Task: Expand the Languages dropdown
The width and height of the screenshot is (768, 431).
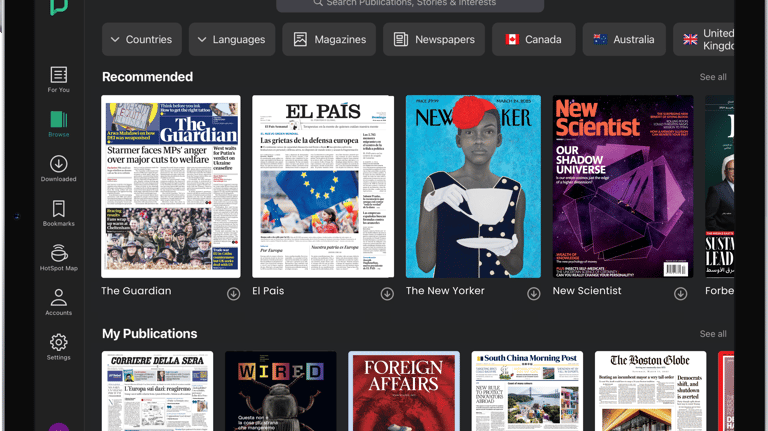Action: (x=232, y=39)
